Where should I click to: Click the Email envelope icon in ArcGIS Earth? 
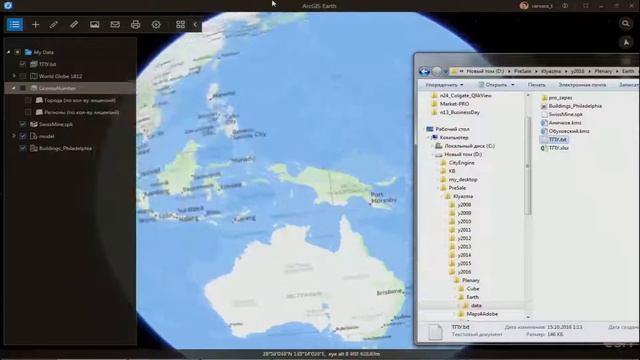click(115, 24)
